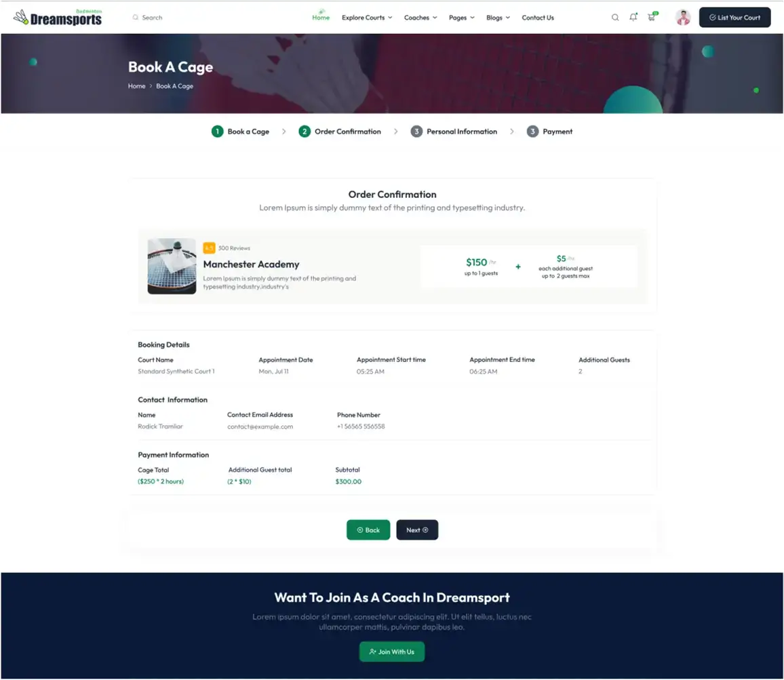Click the Manchester Academy court thumbnail
This screenshot has height=680, width=784.
(172, 266)
